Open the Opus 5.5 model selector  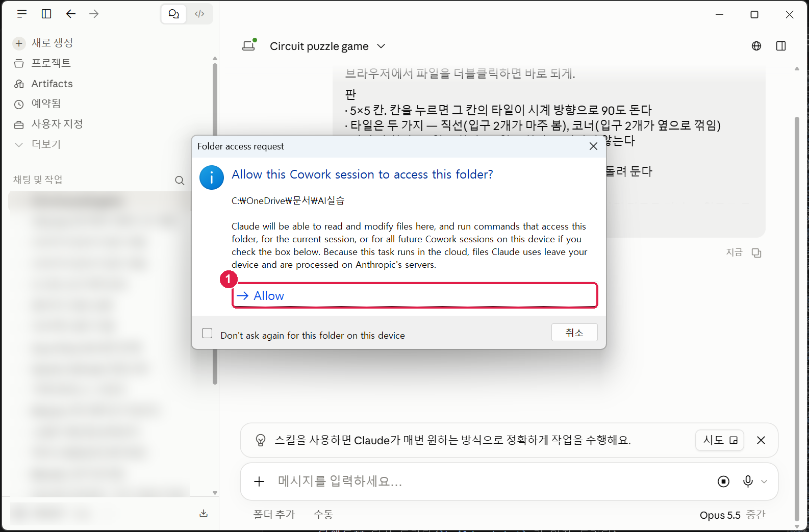(x=732, y=515)
